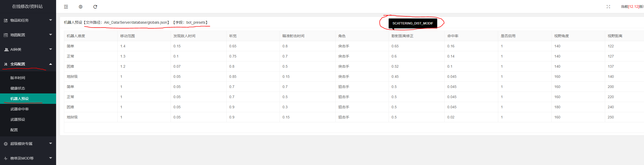Viewport: 644px width, 165px height.
Task: Collapse the 全局配置 menu arrow
Action: (x=51, y=64)
